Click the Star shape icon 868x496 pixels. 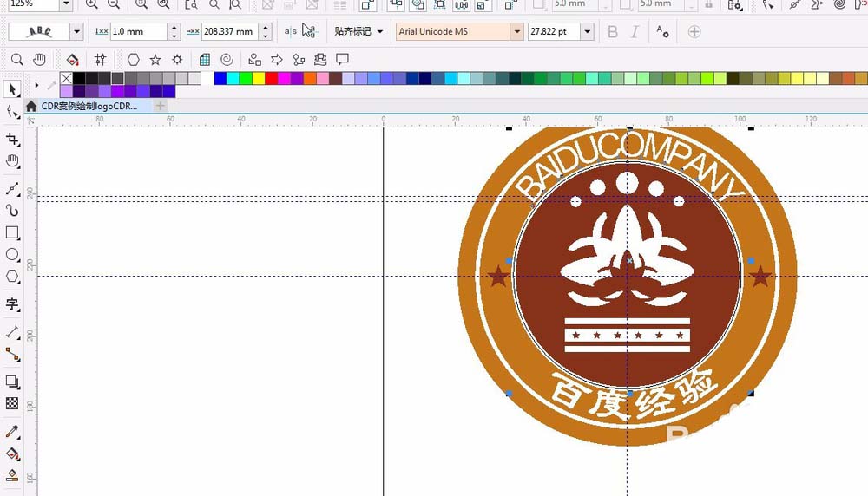click(x=155, y=59)
